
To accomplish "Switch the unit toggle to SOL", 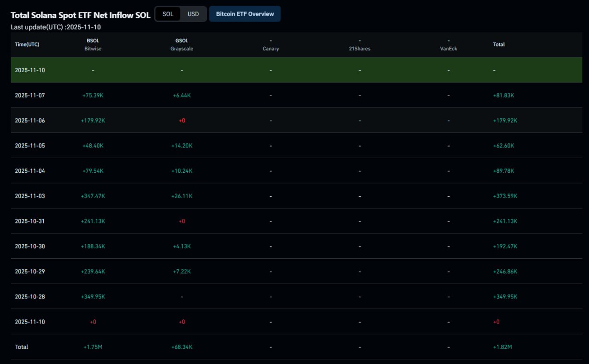I will point(168,14).
